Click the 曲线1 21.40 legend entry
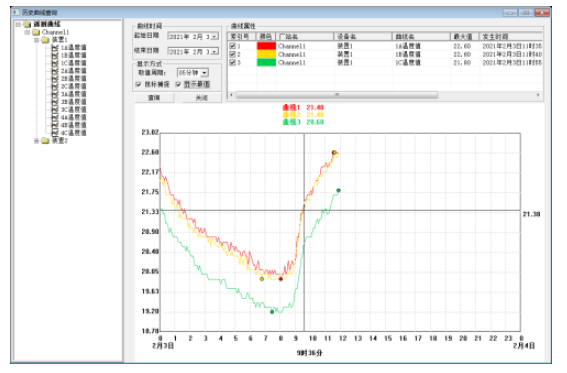The width and height of the screenshot is (567, 373). pyautogui.click(x=303, y=107)
